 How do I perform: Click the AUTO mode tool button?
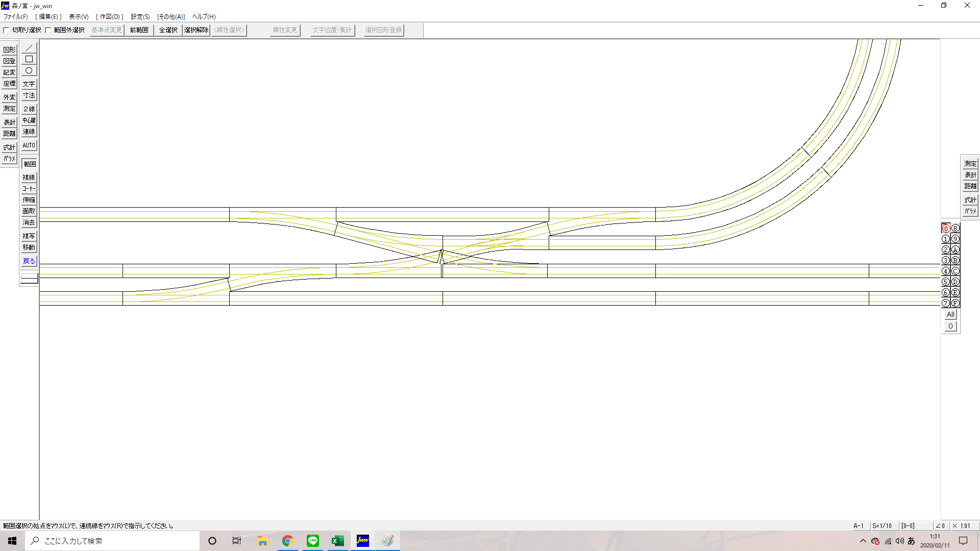(x=29, y=145)
